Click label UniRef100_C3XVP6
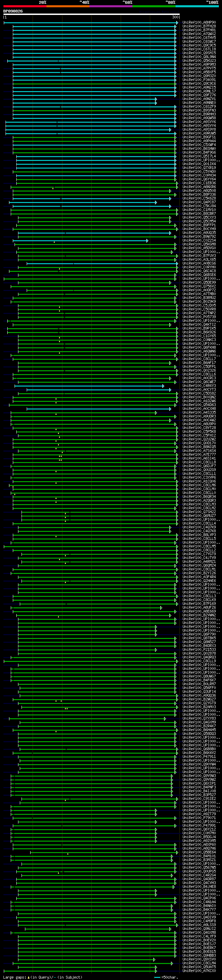The width and height of the screenshot is (222, 980). coord(199,477)
